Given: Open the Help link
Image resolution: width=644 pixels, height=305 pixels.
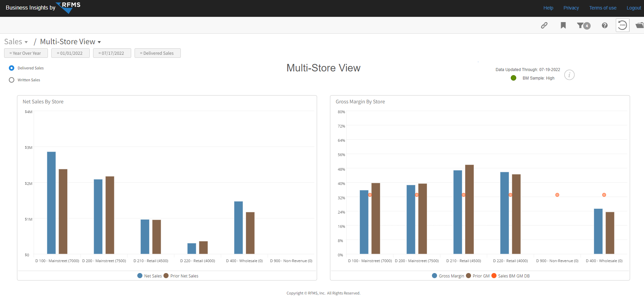Looking at the screenshot, I should coord(548,8).
